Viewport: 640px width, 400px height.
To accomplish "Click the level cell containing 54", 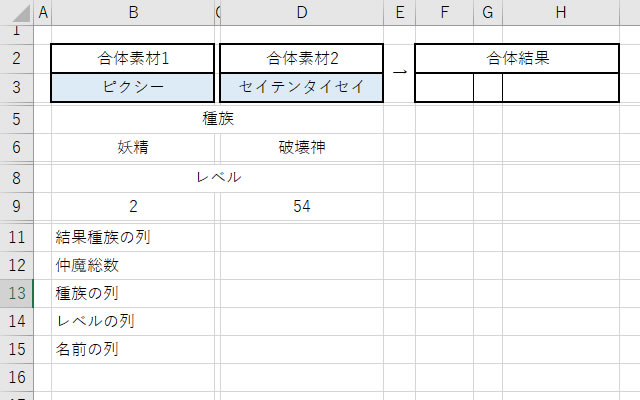I will (x=302, y=207).
